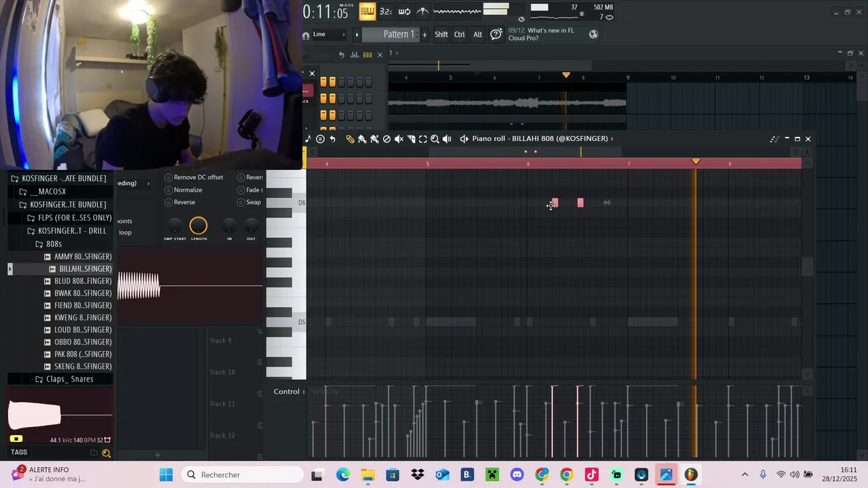
Task: Click the countdown before recording icon
Action: (x=386, y=11)
